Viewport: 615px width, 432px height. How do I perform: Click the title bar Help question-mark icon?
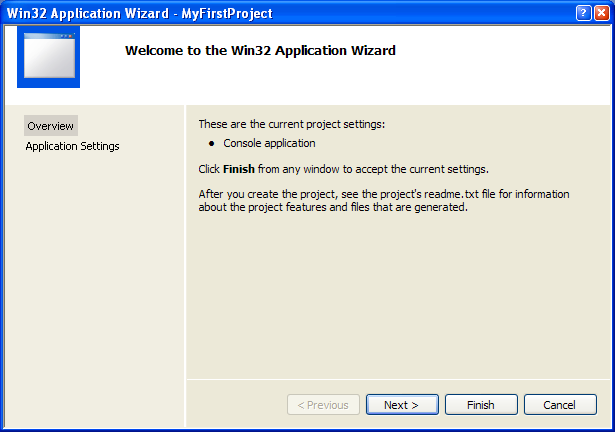pos(583,13)
